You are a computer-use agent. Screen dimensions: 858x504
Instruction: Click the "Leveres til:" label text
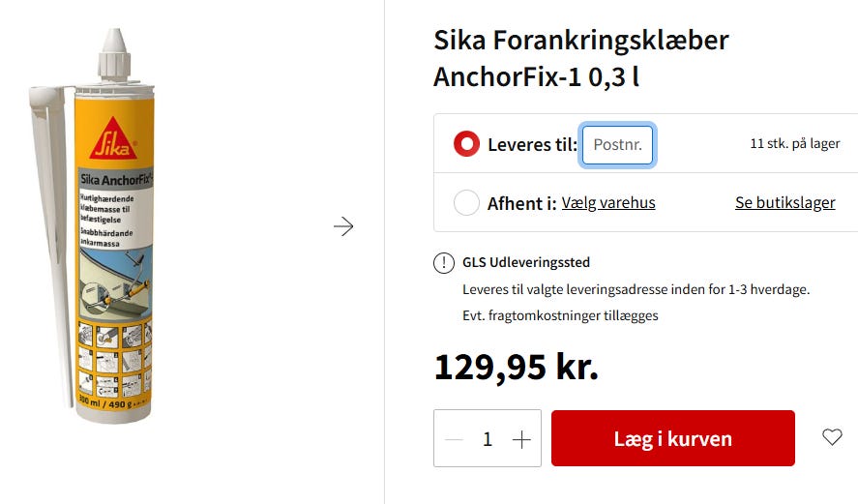(532, 145)
